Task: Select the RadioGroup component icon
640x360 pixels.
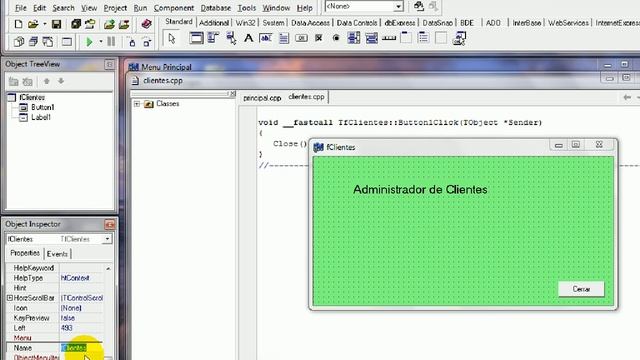Action: [423, 38]
